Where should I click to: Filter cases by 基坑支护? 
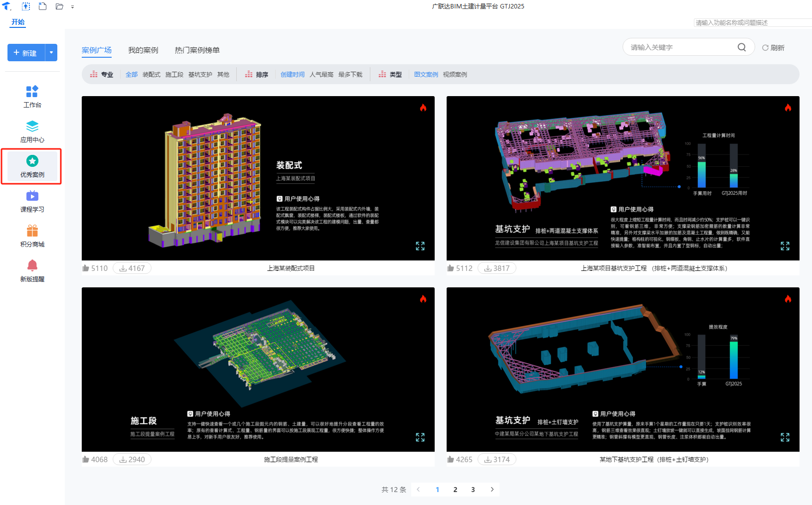[x=200, y=74]
